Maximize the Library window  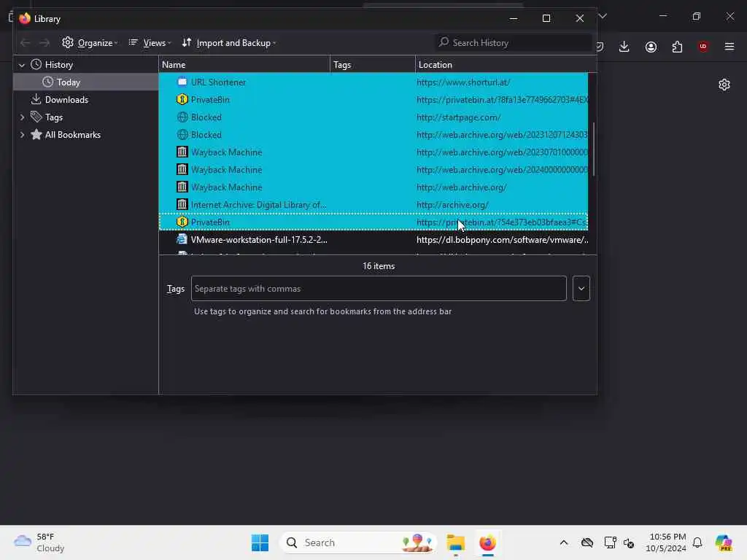coord(546,18)
